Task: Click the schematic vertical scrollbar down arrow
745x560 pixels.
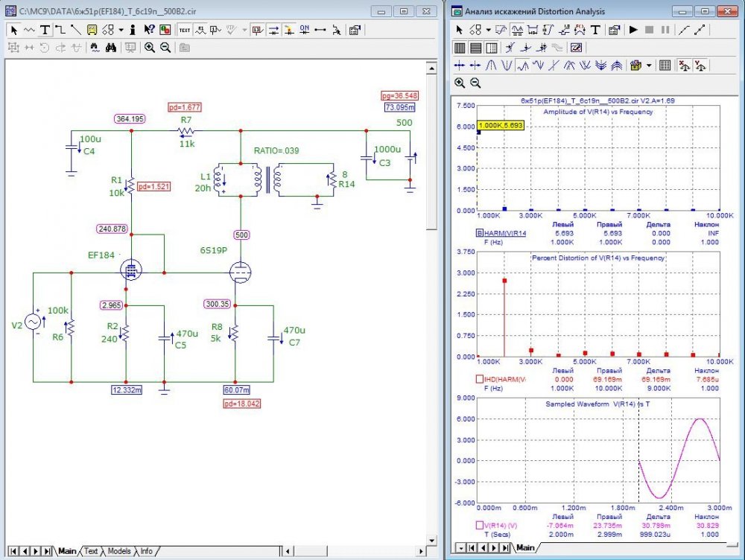Action: click(x=431, y=539)
